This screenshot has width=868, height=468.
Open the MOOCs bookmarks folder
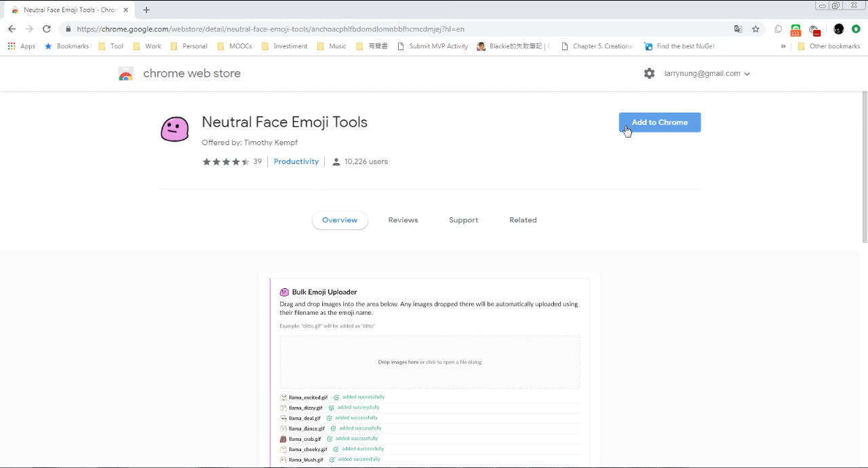point(235,46)
